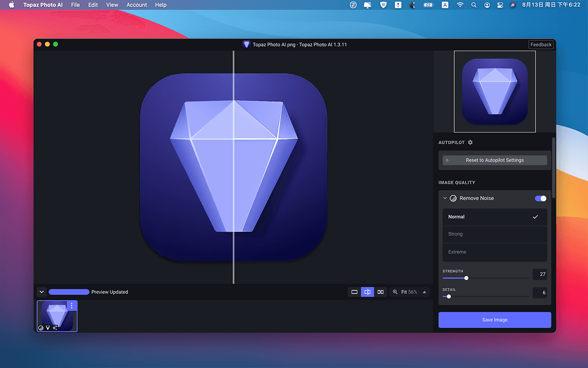Collapse the image strip chevron

[x=42, y=292]
